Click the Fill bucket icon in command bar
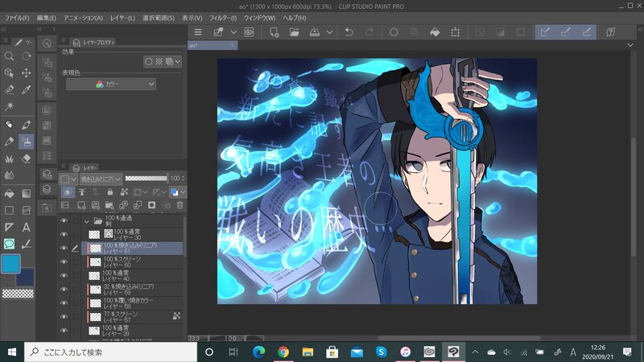The height and width of the screenshot is (362, 644). (435, 32)
